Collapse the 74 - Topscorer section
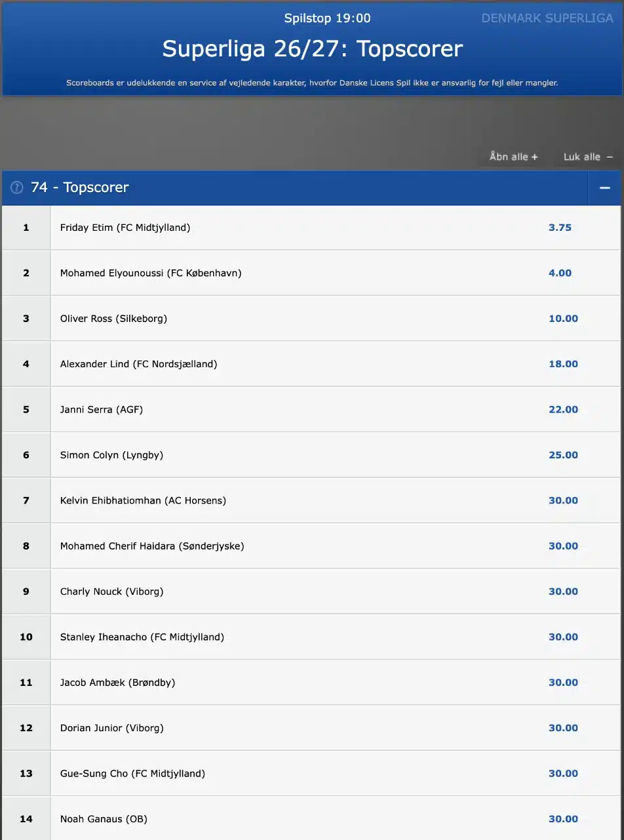Screen dimensions: 624x840 click(604, 188)
